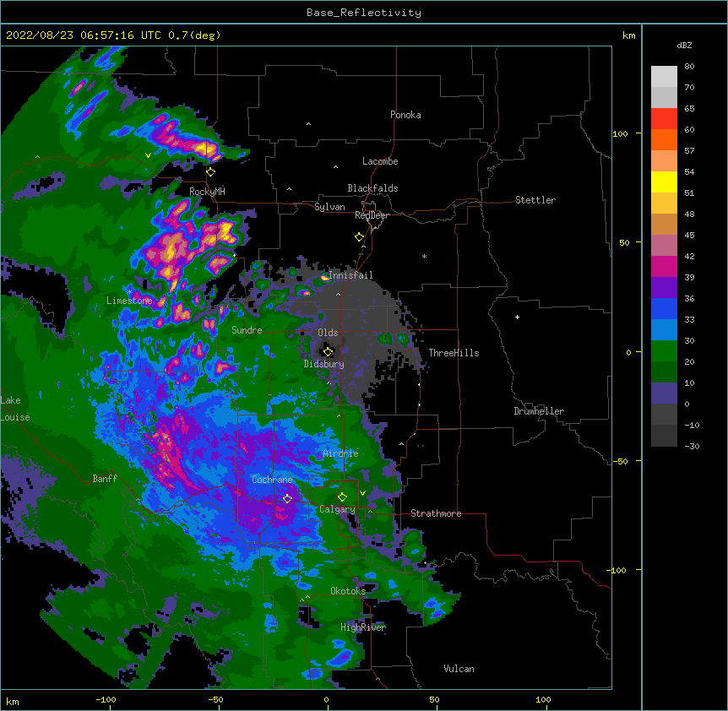Click the white plus marker north of Drumheller
This screenshot has width=728, height=711.
click(517, 317)
